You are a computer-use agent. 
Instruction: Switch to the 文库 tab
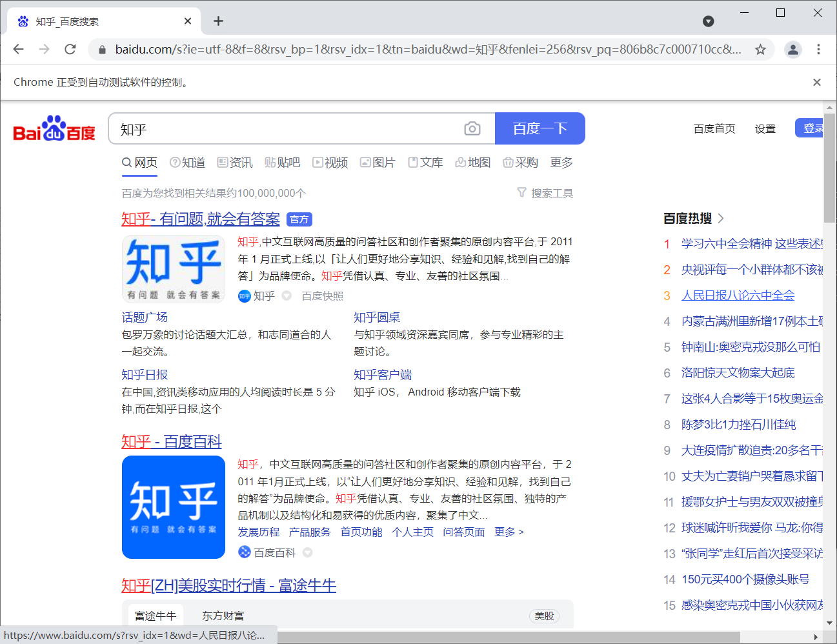click(425, 163)
